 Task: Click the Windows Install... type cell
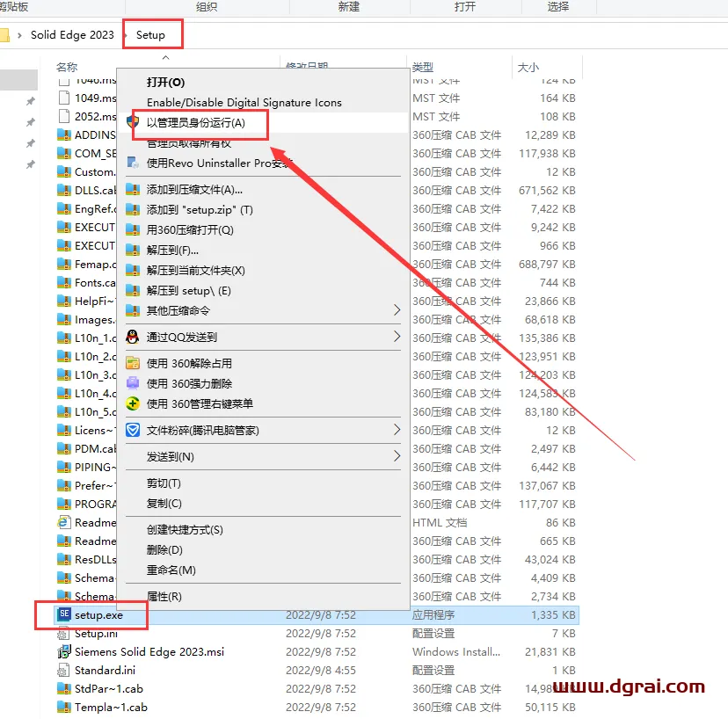pyautogui.click(x=456, y=651)
